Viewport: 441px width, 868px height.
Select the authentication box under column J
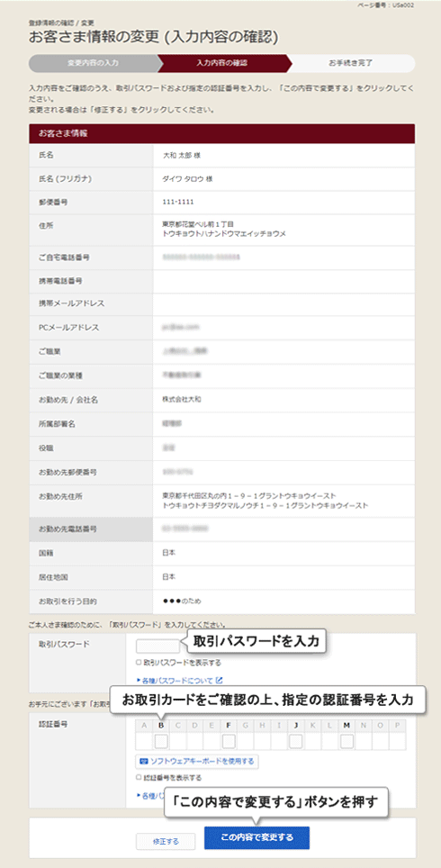296,741
